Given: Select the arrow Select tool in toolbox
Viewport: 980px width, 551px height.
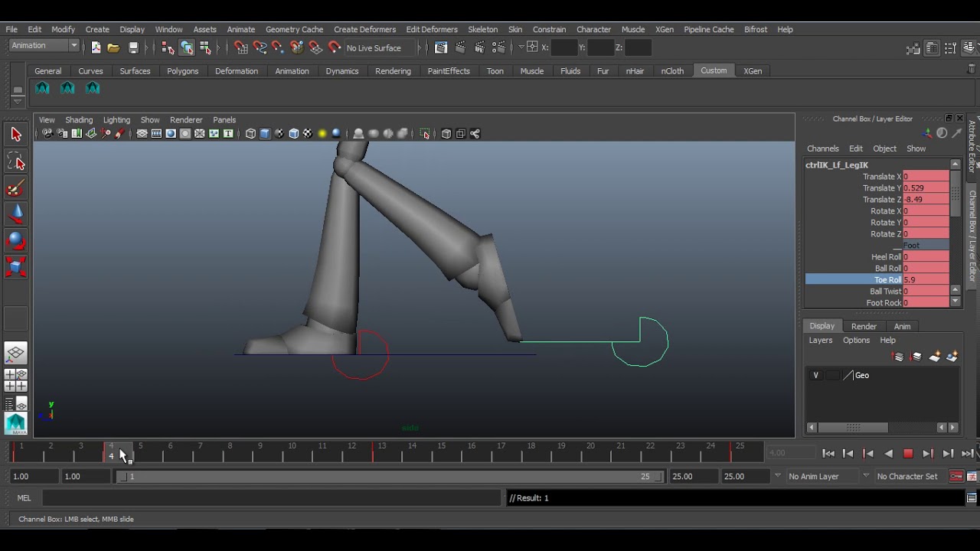Looking at the screenshot, I should tap(16, 135).
